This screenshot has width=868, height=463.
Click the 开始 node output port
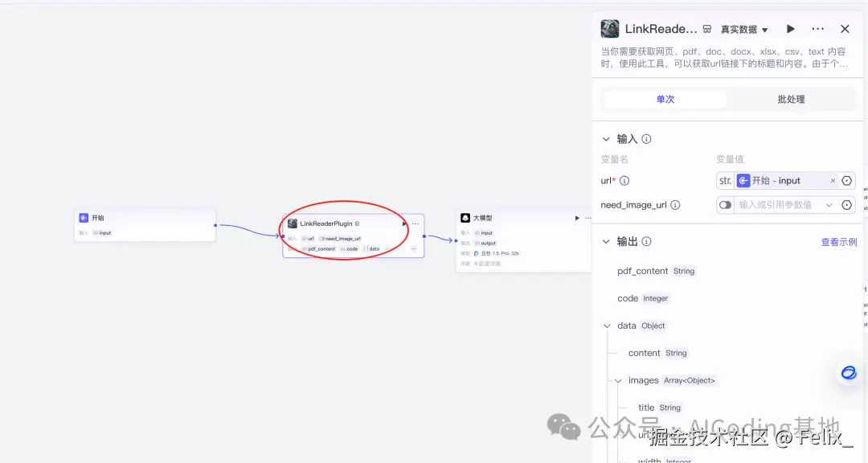[x=215, y=225]
